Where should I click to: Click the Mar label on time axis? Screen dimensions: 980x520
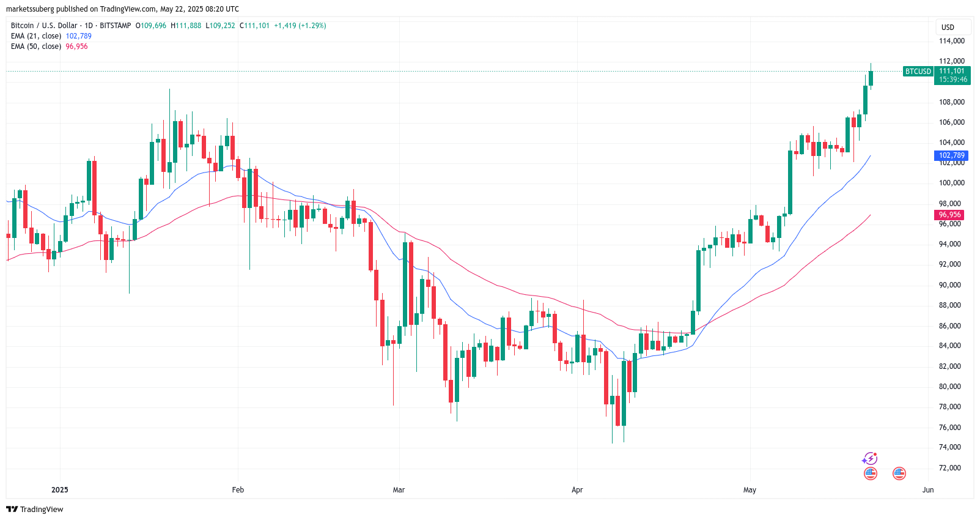399,489
